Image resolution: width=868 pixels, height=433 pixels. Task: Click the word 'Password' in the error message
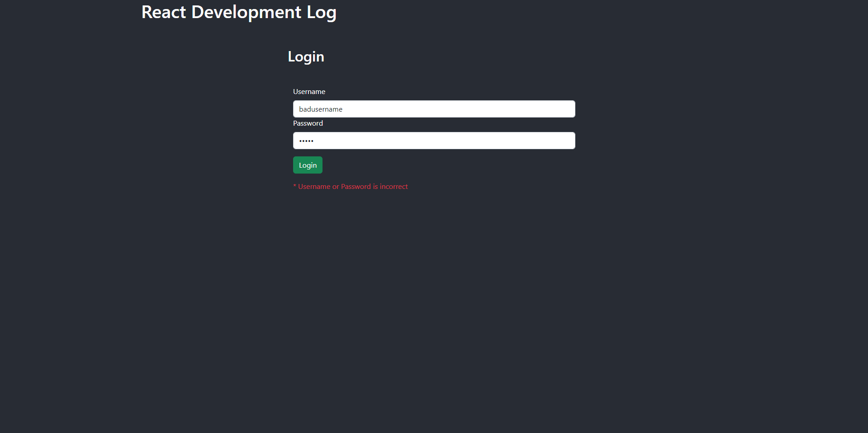coord(356,187)
